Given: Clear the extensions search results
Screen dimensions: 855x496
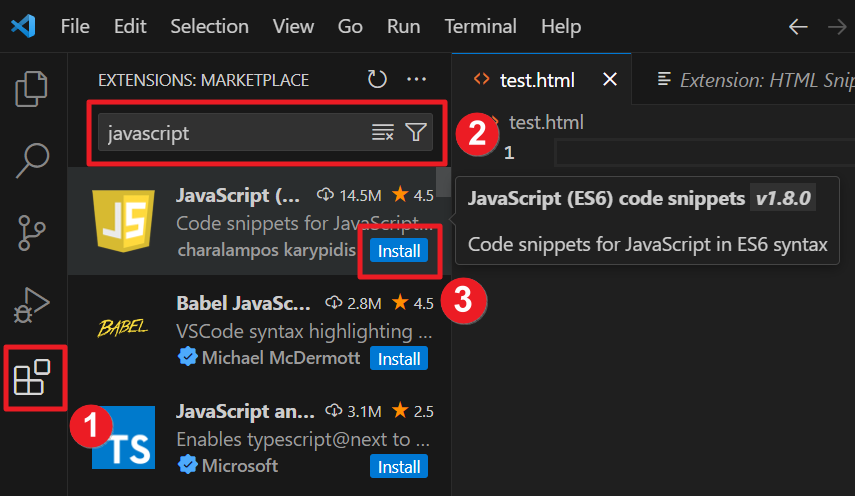Looking at the screenshot, I should click(383, 132).
